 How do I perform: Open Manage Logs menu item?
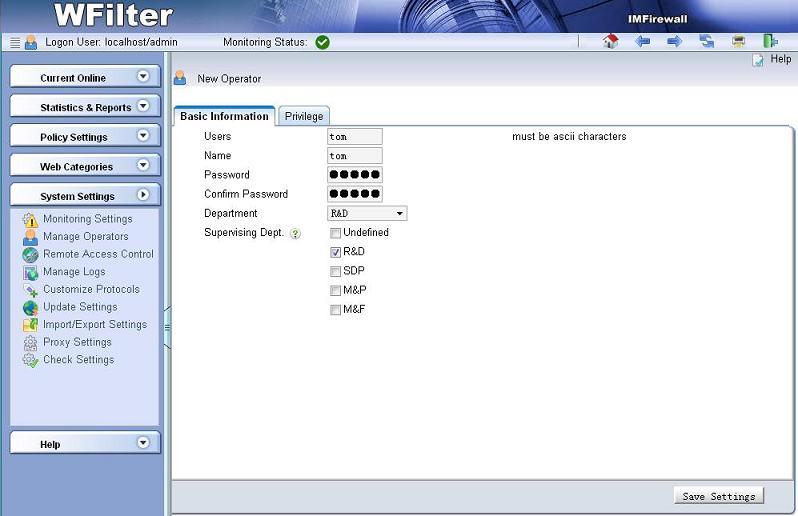(74, 272)
